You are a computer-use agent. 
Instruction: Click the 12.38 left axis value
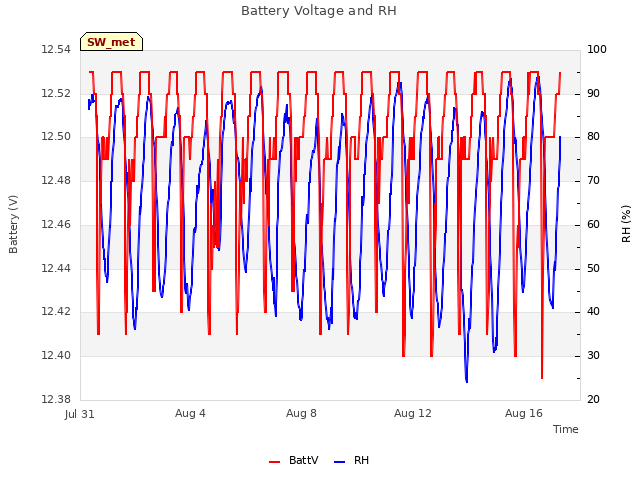56,399
